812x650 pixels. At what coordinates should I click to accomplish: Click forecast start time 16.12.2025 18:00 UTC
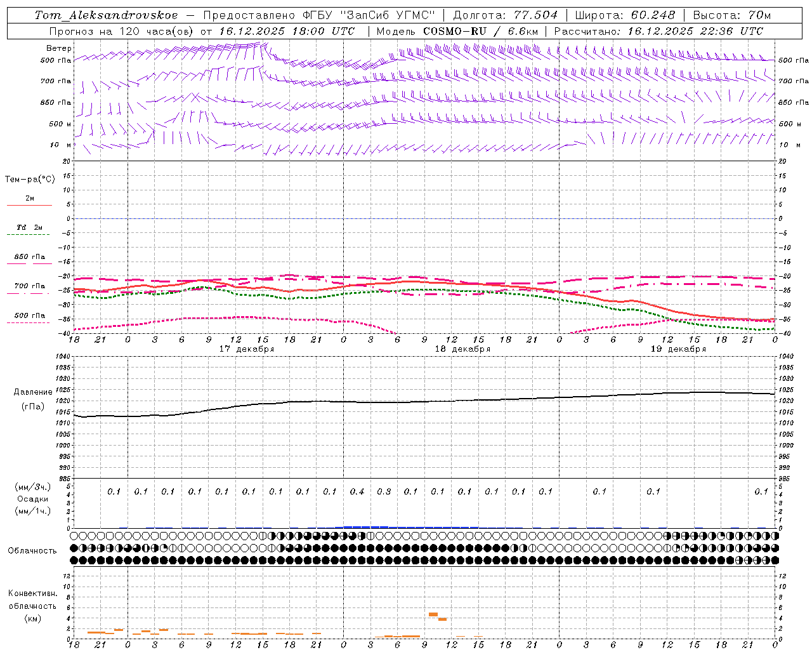click(x=287, y=31)
